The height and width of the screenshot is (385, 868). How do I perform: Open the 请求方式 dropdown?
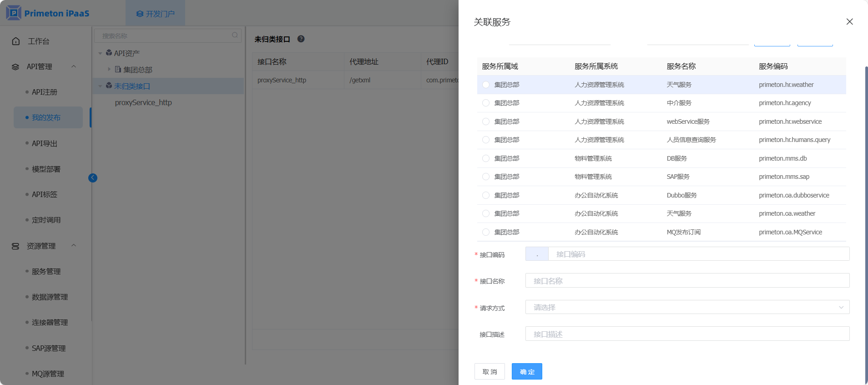point(687,307)
